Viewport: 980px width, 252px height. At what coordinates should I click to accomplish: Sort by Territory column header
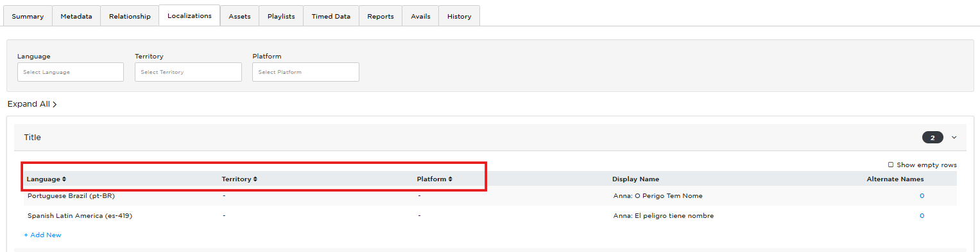239,179
